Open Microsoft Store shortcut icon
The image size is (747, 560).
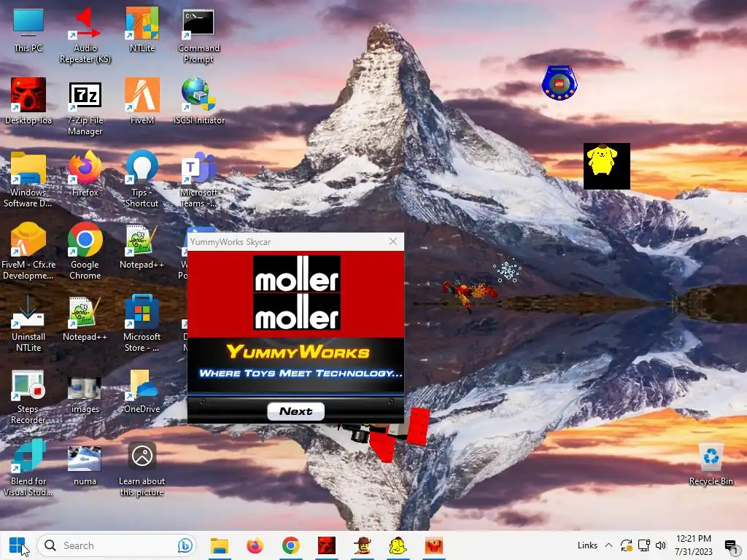pos(142,324)
